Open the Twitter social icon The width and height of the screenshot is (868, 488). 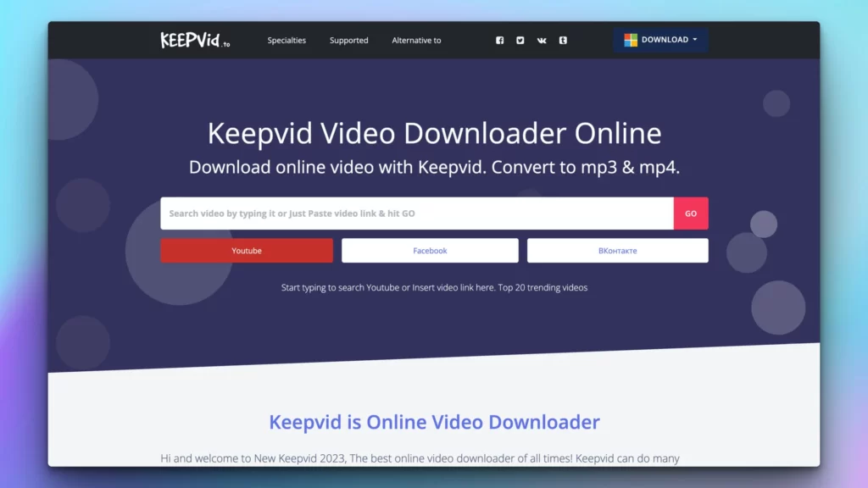pos(520,40)
